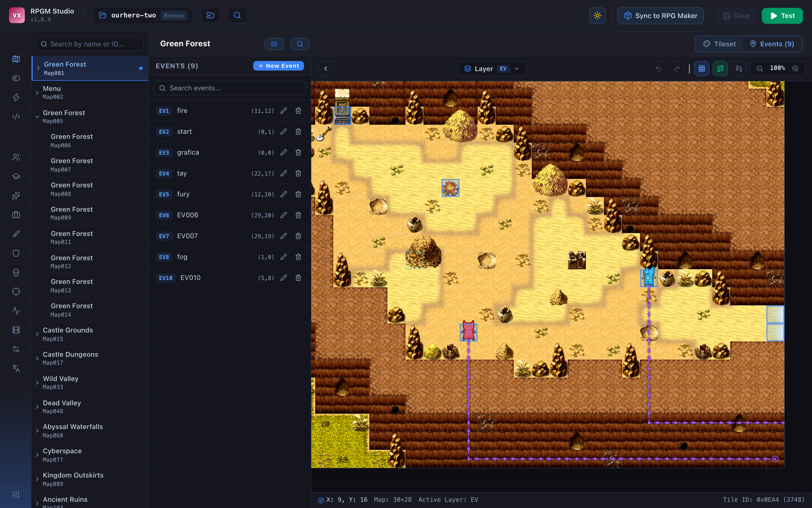Open the Layer EV dropdown
The height and width of the screenshot is (508, 812).
[491, 69]
